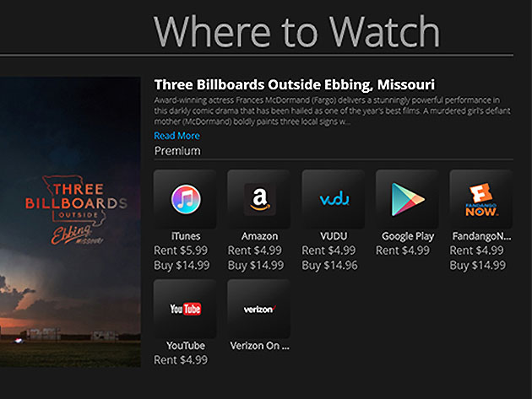532x399 pixels.
Task: Click the movie title Three Billboards Outside Ebbing, Missouri
Action: [294, 84]
